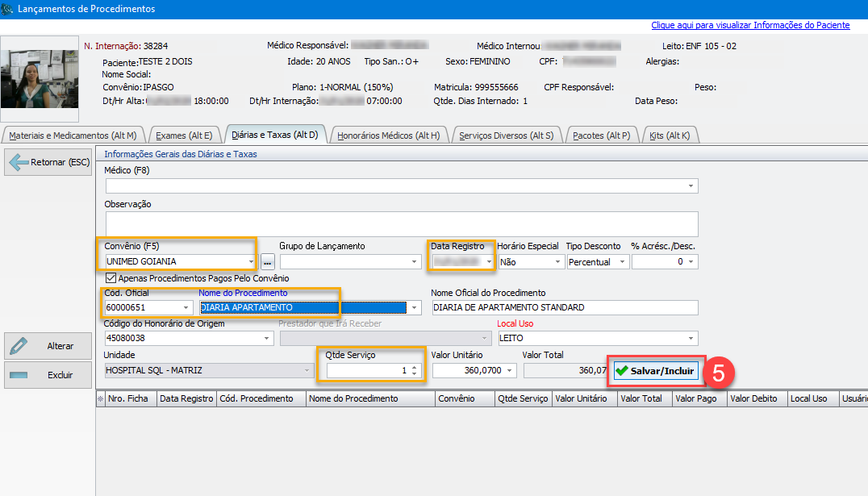868x496 pixels.
Task: Open the Tipo Desconto dropdown
Action: coord(622,261)
